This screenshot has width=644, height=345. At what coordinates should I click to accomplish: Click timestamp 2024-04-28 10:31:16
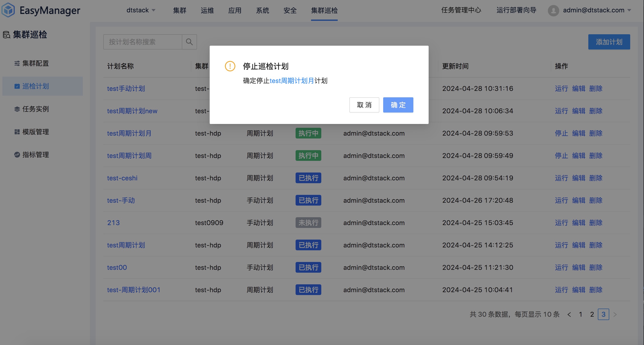coord(477,89)
